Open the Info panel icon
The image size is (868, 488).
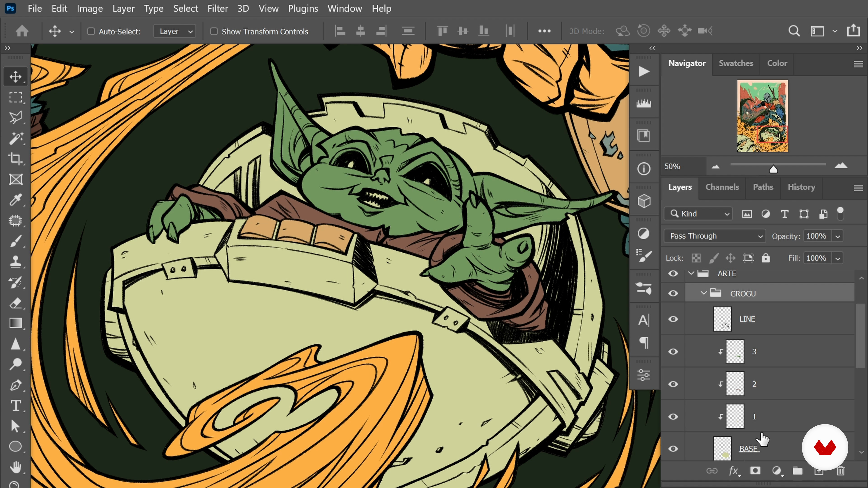pos(644,168)
